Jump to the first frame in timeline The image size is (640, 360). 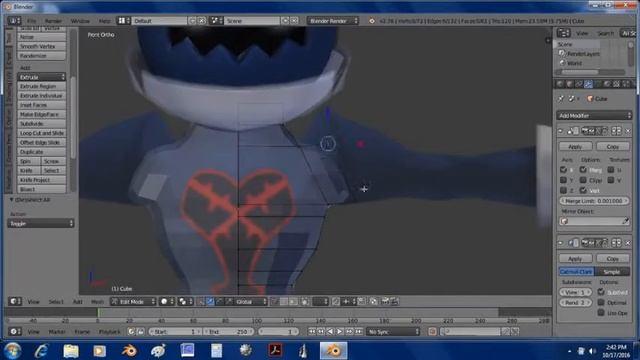[x=312, y=331]
